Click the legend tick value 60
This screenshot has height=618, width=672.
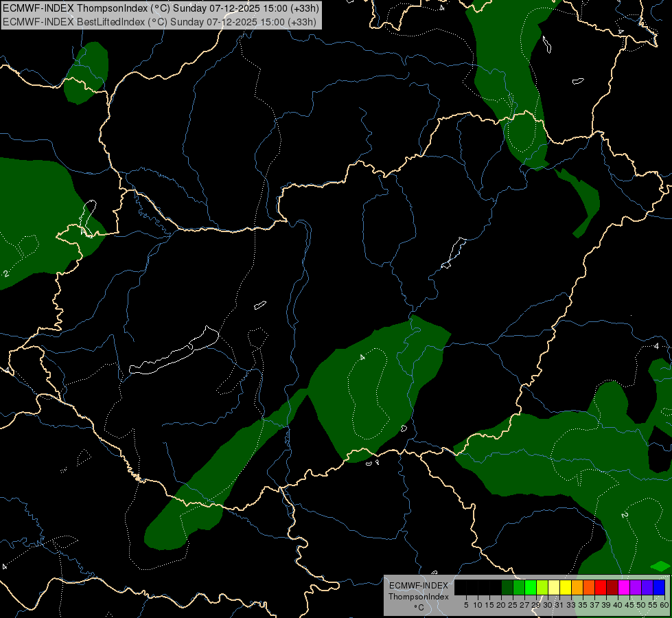(x=664, y=605)
